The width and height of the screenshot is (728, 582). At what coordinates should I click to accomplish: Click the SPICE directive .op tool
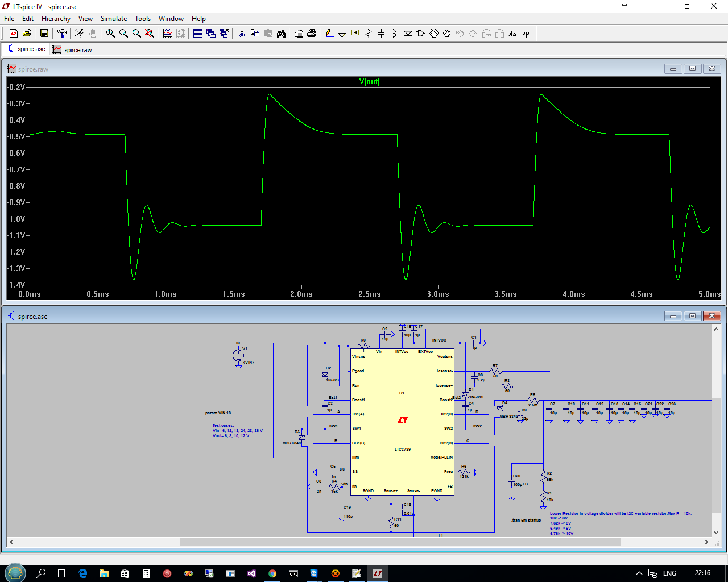click(x=526, y=34)
